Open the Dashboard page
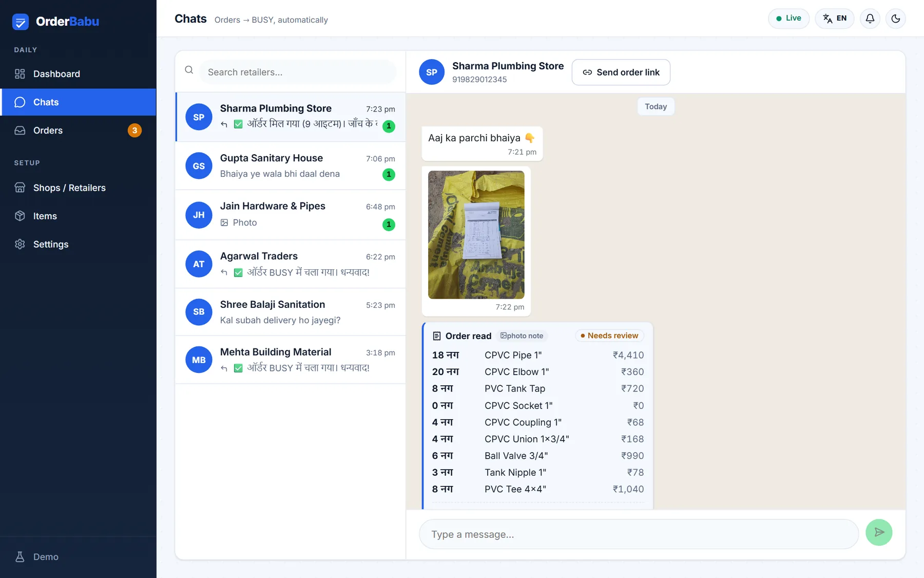 (78, 74)
